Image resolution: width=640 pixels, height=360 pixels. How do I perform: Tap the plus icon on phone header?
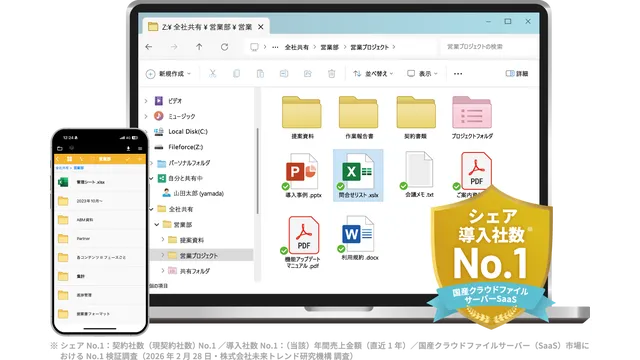pyautogui.click(x=140, y=159)
